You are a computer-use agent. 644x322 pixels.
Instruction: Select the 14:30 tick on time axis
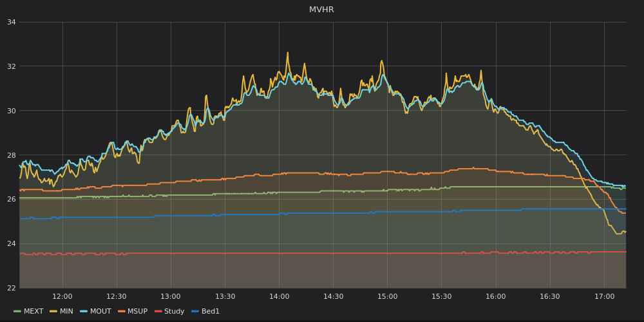pos(333,297)
